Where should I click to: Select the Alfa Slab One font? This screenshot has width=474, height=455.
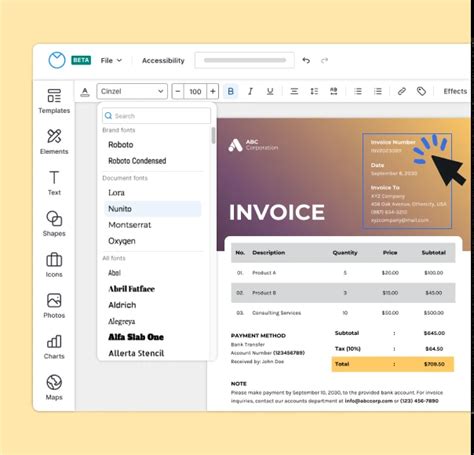tap(136, 337)
